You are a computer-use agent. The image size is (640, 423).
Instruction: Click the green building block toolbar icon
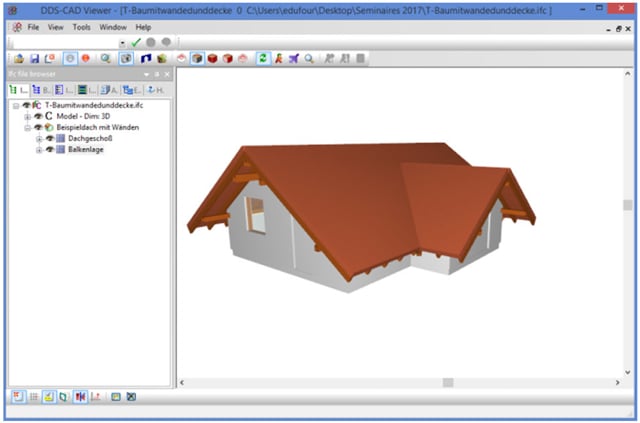(x=162, y=58)
